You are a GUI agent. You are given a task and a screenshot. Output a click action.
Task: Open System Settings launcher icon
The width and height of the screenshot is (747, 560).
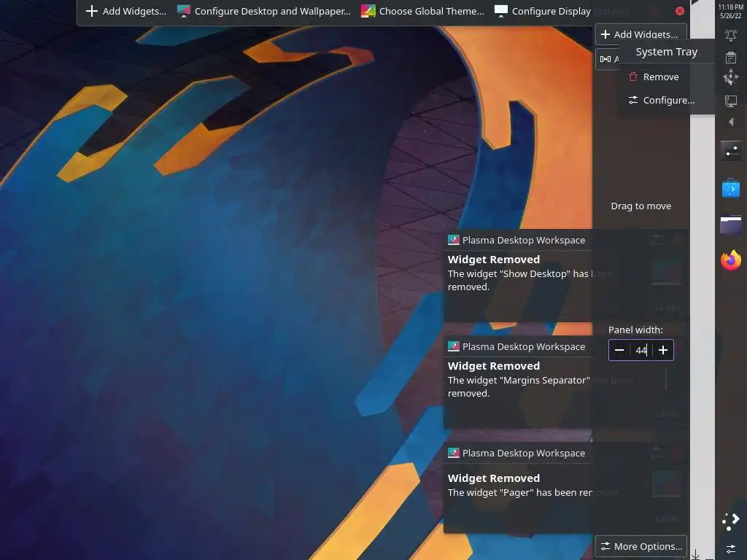pos(731,151)
